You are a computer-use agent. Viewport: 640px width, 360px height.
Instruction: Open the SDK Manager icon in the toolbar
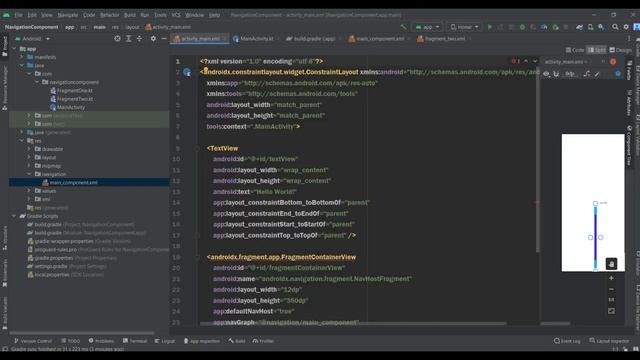click(x=601, y=27)
